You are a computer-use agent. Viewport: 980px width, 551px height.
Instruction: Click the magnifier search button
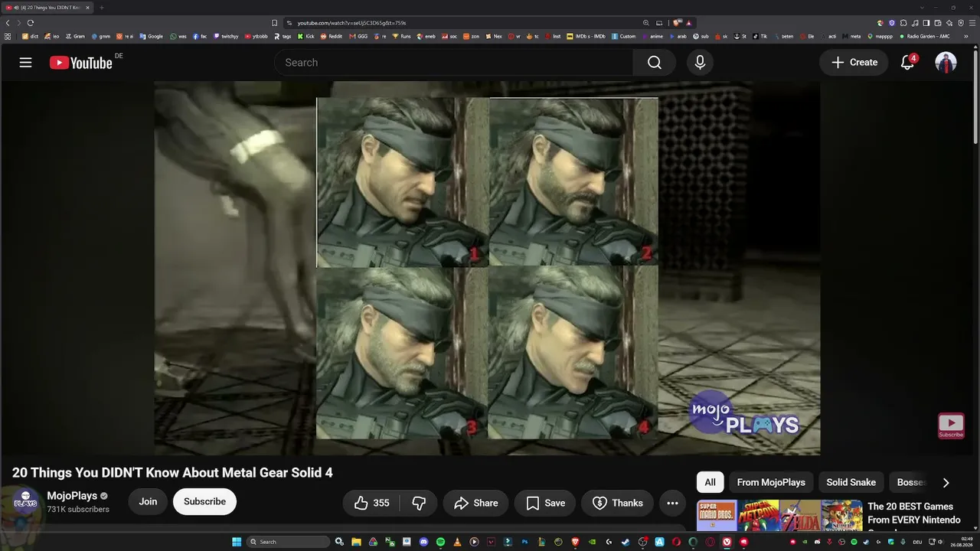[x=655, y=63]
